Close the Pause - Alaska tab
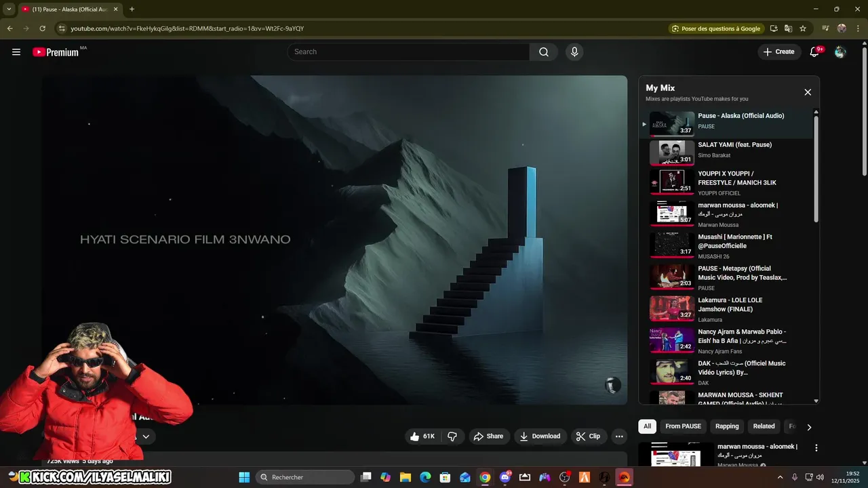Viewport: 868px width, 488px height. click(x=115, y=9)
